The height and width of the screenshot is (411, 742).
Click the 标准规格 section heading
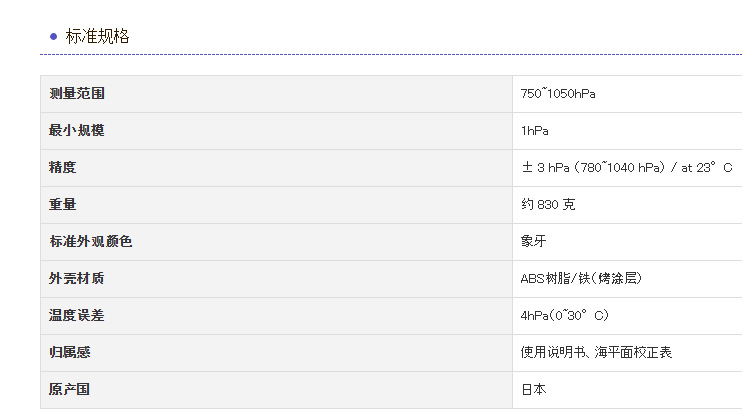pyautogui.click(x=97, y=37)
